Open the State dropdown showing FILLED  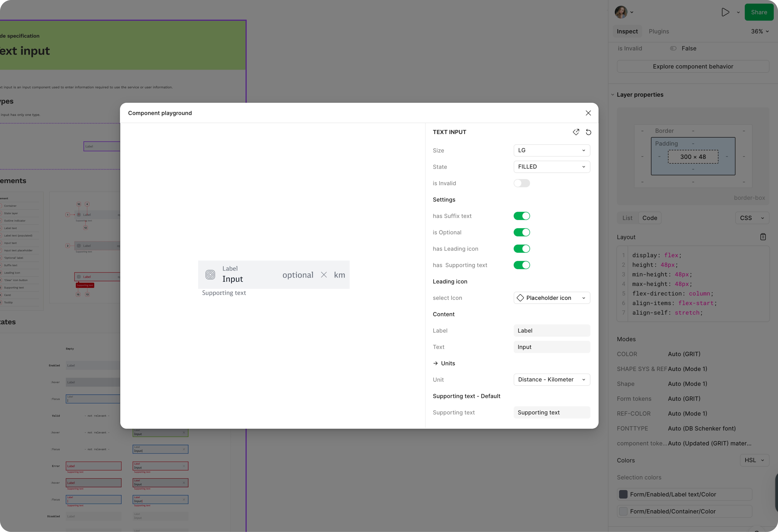tap(551, 167)
